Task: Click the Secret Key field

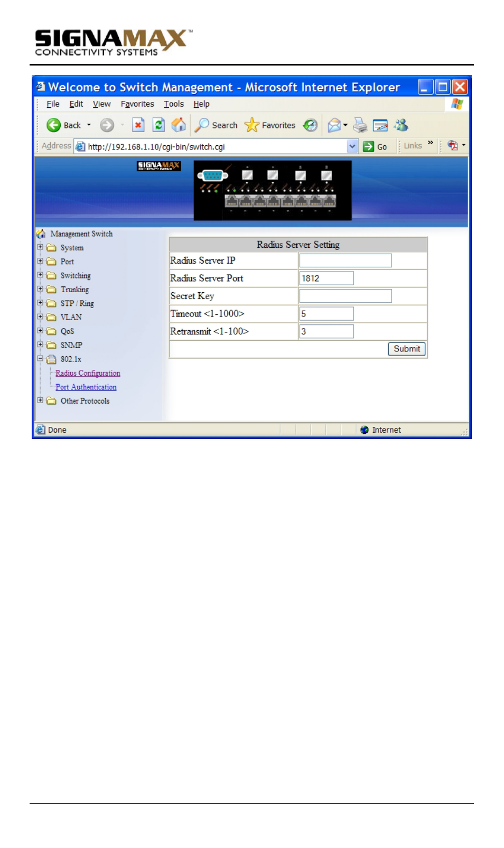Action: [x=346, y=296]
